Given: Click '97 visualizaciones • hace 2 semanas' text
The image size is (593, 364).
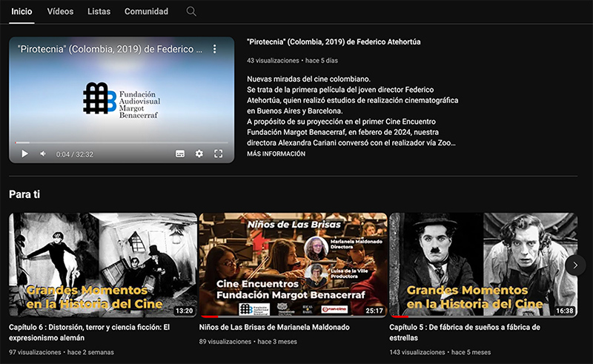Looking at the screenshot, I should (x=62, y=352).
